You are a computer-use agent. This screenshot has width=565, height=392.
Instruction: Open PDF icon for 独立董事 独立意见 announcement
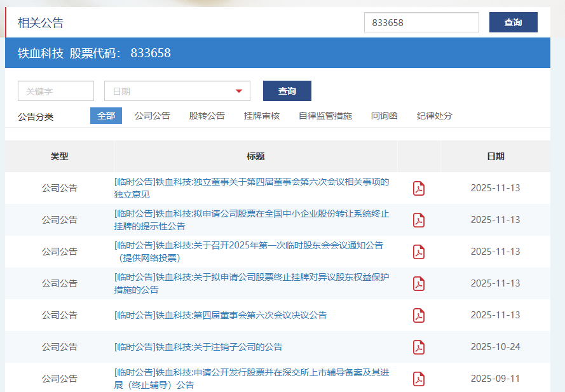coord(419,189)
